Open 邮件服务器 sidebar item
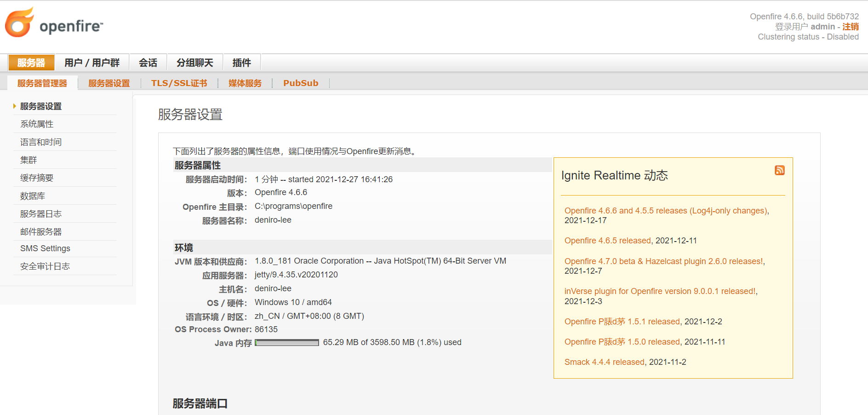The height and width of the screenshot is (415, 868). [x=41, y=232]
